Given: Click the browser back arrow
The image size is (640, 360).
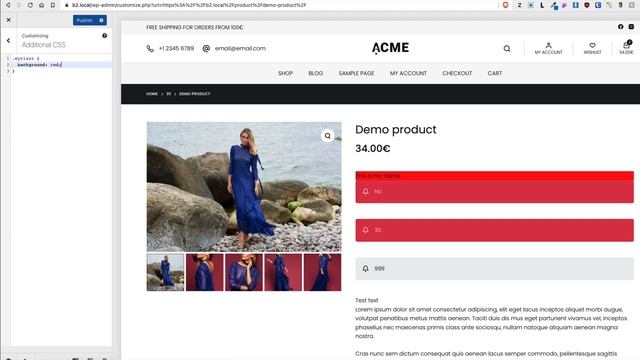Looking at the screenshot, I should 8,5.
